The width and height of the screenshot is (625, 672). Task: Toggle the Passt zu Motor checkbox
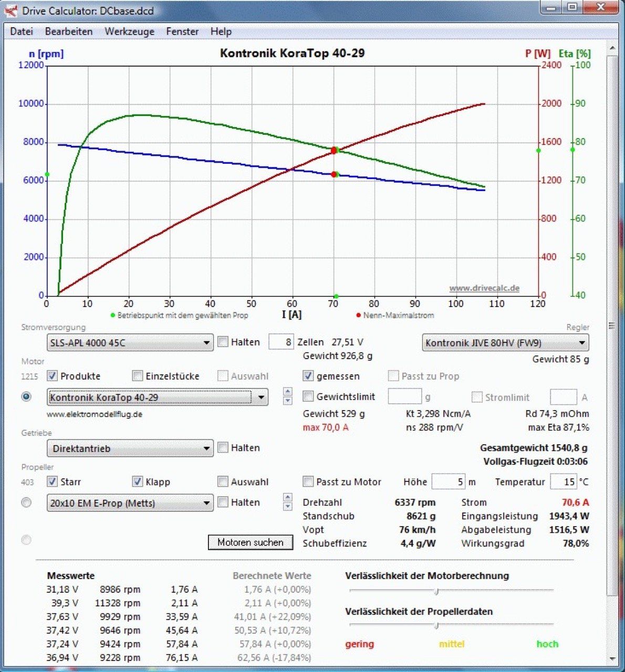coord(308,481)
